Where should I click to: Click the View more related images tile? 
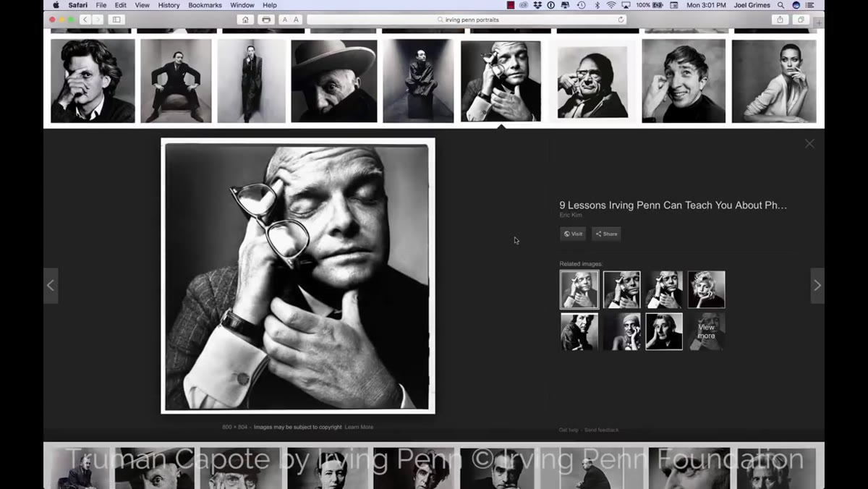(707, 331)
